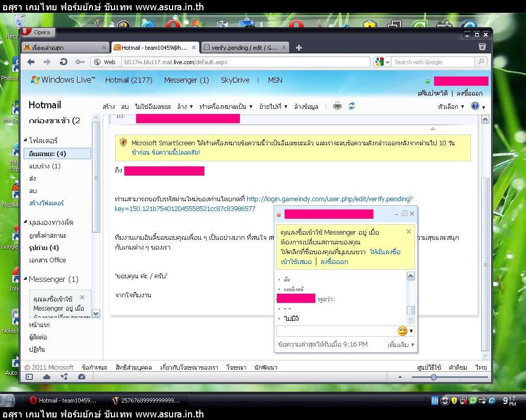Open the Opera Link cloud icon
The image size is (526, 420).
click(47, 377)
